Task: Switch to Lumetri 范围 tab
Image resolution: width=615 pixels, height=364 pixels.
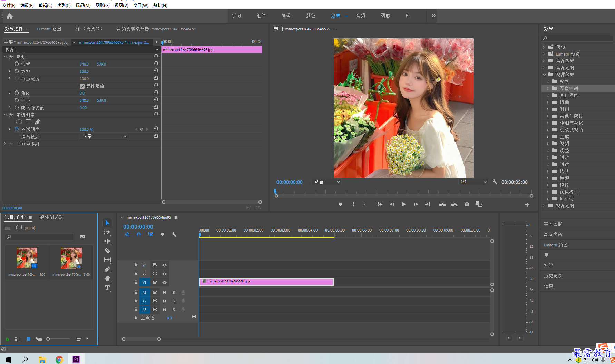Action: 49,29
